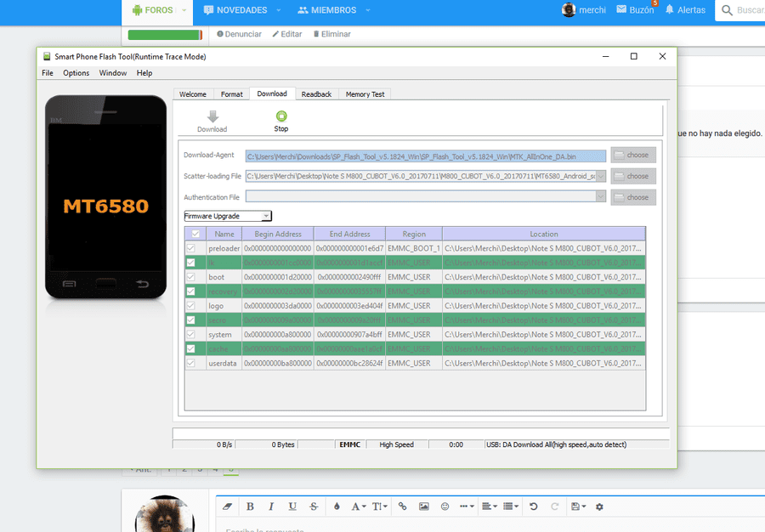Click the bold formatting icon in editor
Screen dimensions: 765x532
250,507
